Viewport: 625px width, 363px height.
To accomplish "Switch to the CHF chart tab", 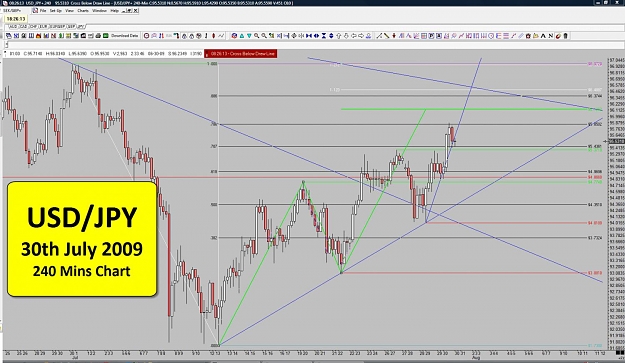I will [33, 27].
